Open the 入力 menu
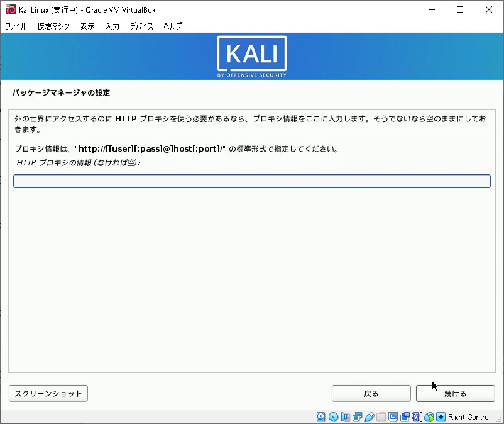The height and width of the screenshot is (424, 504). (112, 26)
